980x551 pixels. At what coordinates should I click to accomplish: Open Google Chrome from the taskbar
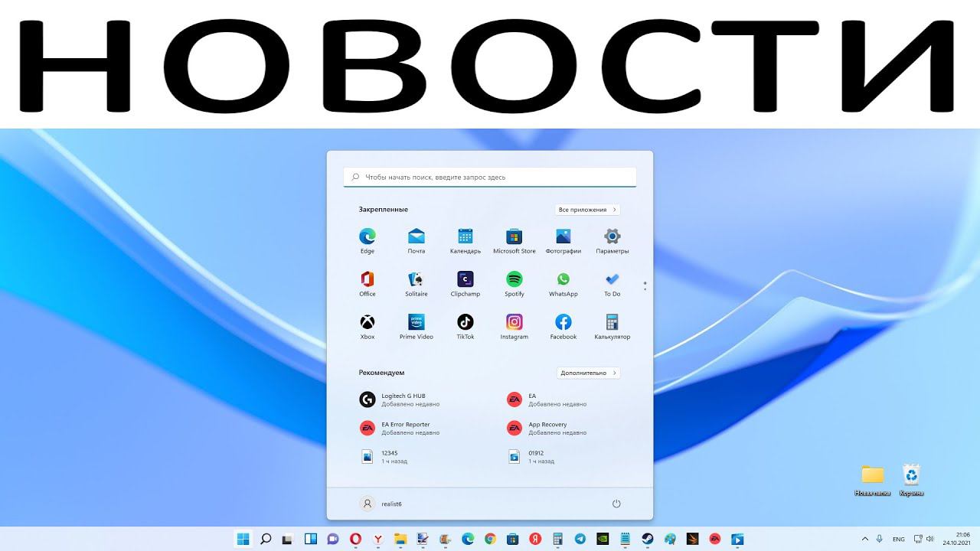(x=490, y=539)
